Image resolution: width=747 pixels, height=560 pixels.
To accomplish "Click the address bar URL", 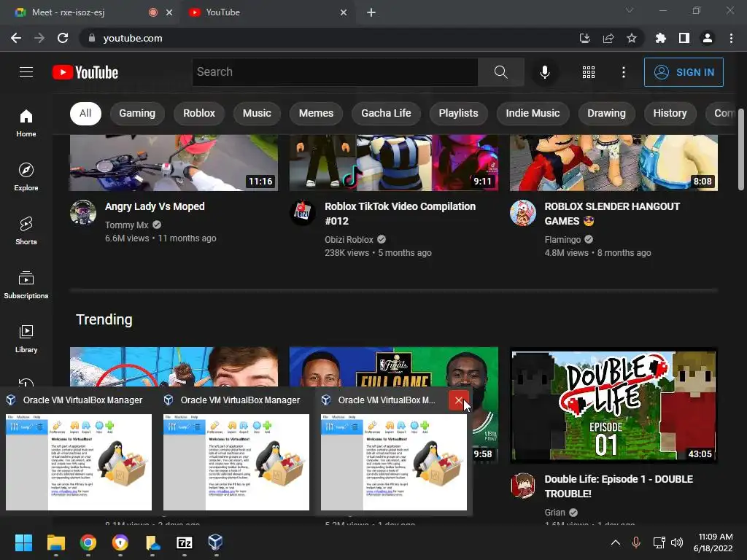I will (133, 38).
